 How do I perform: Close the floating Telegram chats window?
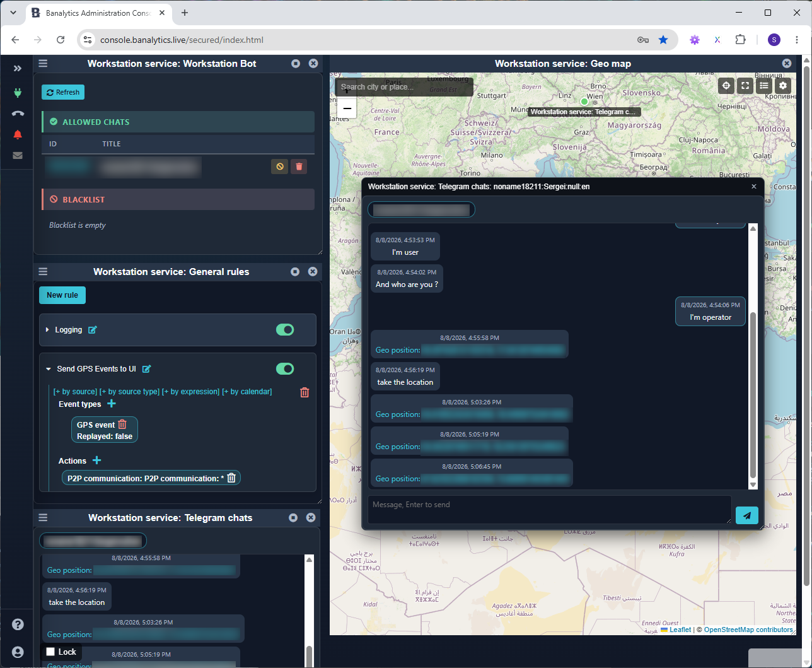[754, 187]
